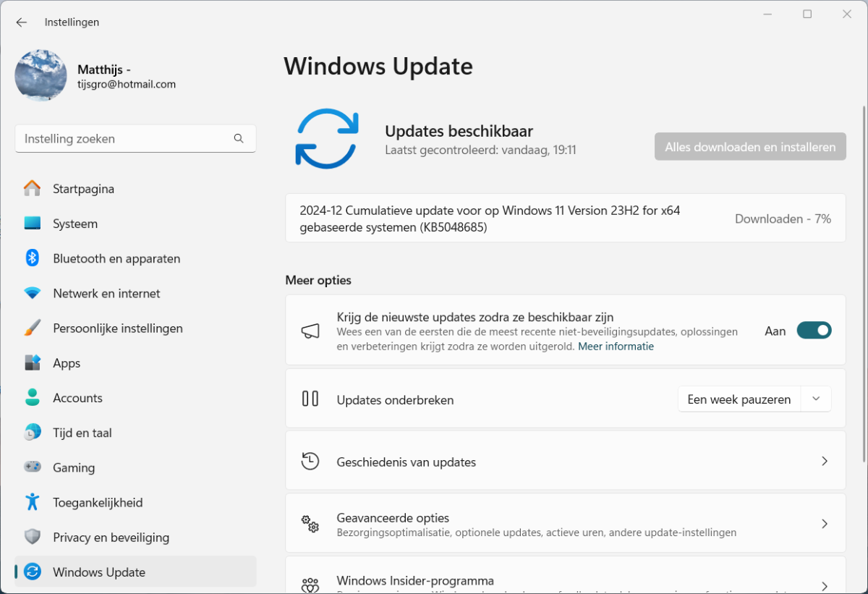868x594 pixels.
Task: Click the back arrow next to Instellingen
Action: click(x=22, y=22)
